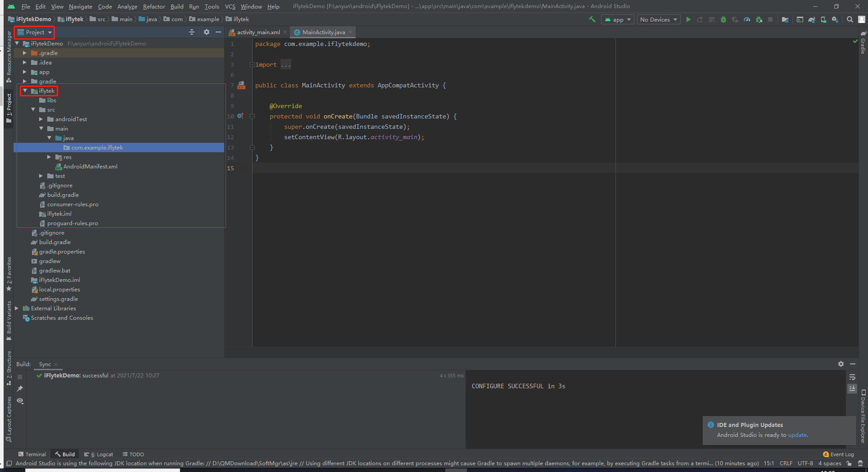Click the update link in notification
Screen dimensions: 868x472
(x=797, y=435)
